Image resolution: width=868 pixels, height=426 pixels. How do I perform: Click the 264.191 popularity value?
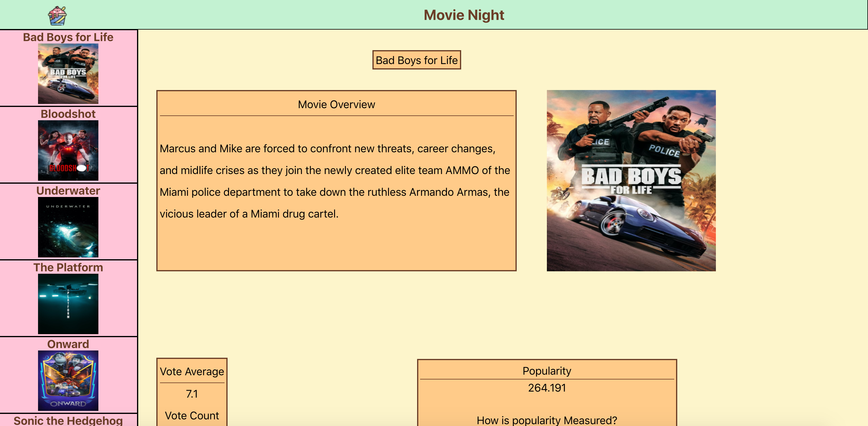point(547,388)
